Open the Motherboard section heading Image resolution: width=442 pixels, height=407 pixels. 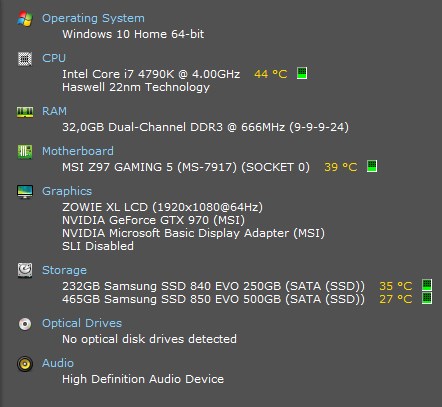point(78,151)
